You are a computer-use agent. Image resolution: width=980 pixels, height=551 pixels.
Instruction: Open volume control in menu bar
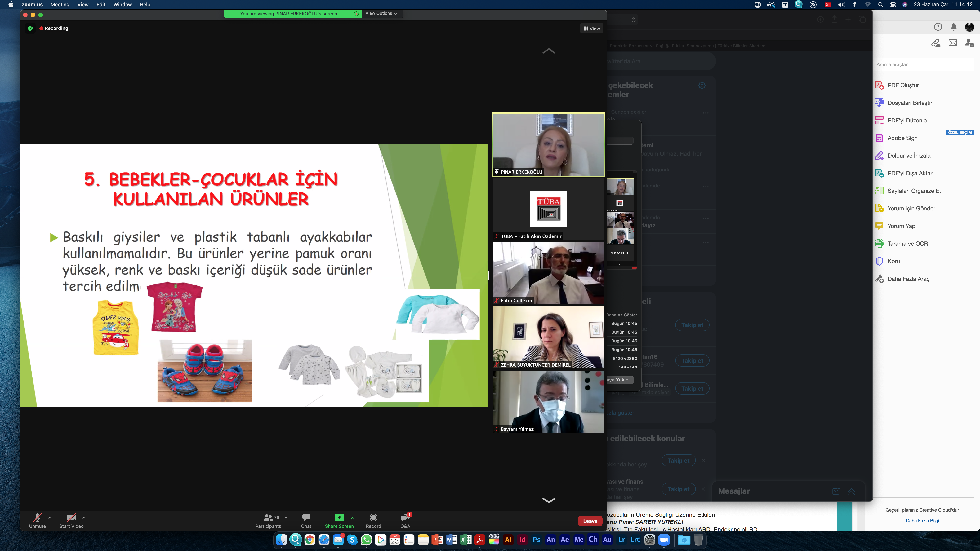click(x=841, y=5)
